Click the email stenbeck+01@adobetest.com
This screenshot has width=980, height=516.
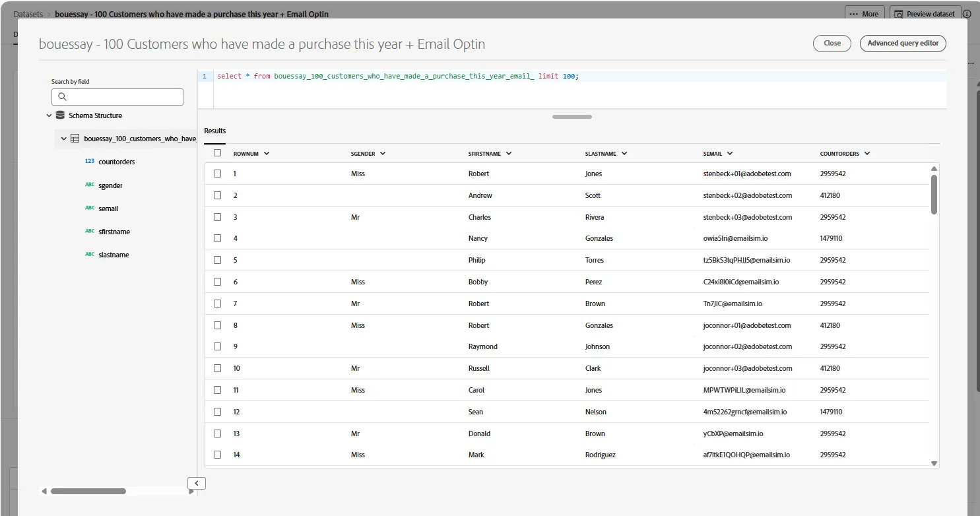pos(747,174)
